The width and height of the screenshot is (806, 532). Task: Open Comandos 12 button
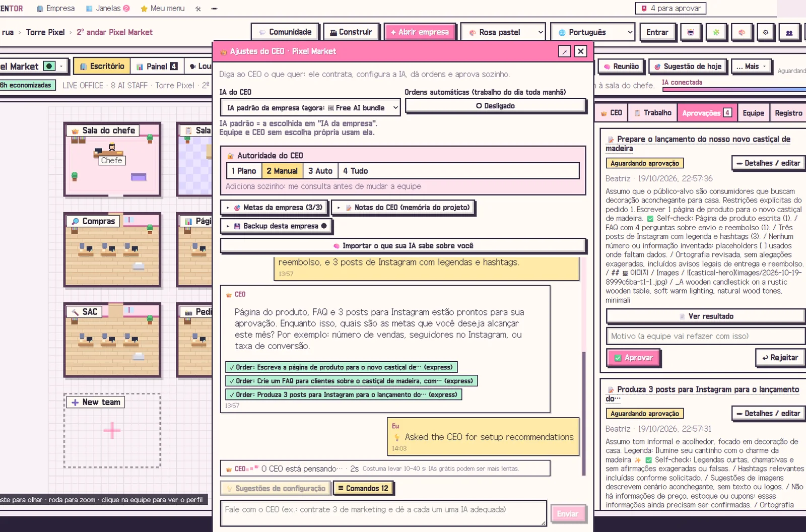tap(363, 488)
